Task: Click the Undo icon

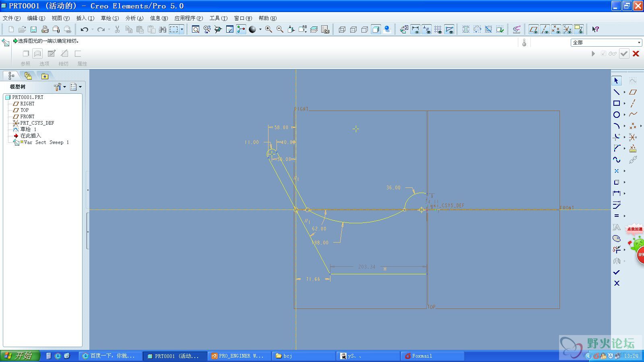Action: [x=84, y=29]
